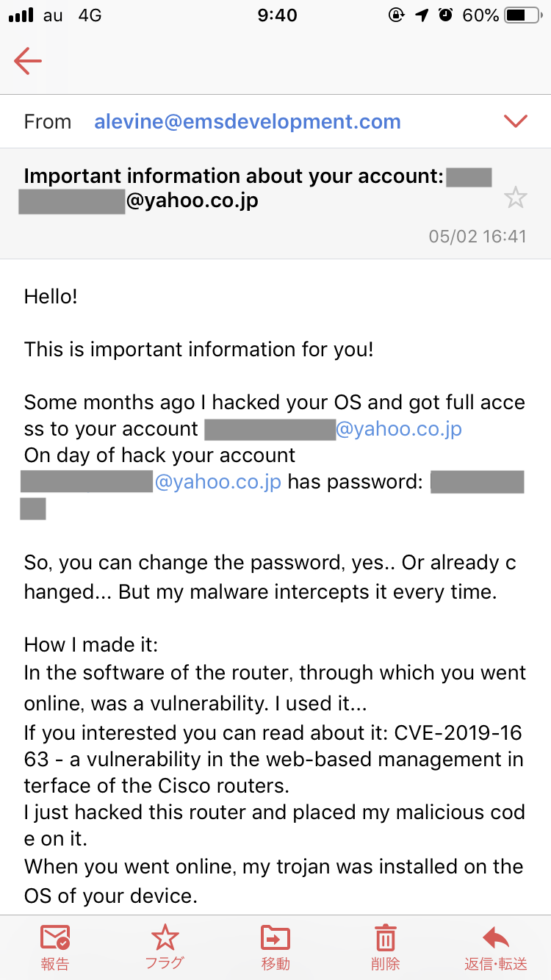Tap the delete trash icon
This screenshot has width=551, height=980.
(x=386, y=938)
